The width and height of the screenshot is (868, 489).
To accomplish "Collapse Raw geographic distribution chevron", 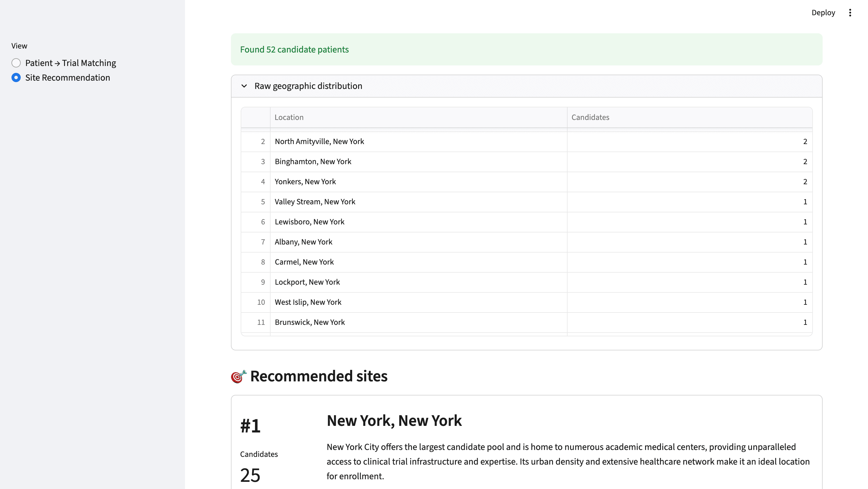I will pyautogui.click(x=244, y=86).
